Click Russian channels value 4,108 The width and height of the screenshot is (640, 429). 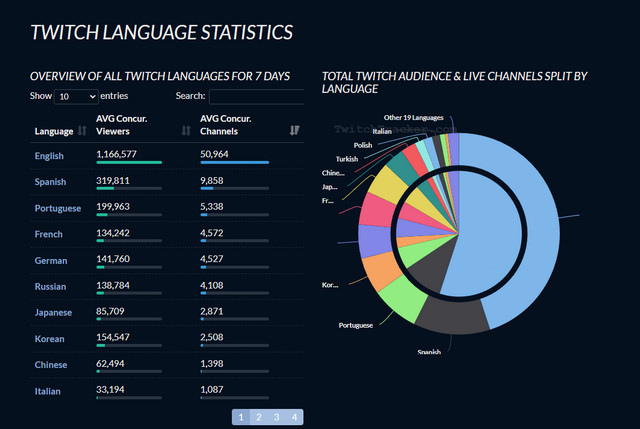click(212, 285)
